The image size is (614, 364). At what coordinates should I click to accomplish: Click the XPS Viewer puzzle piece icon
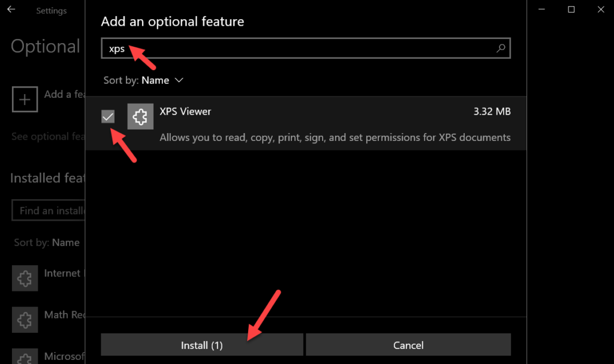(140, 116)
